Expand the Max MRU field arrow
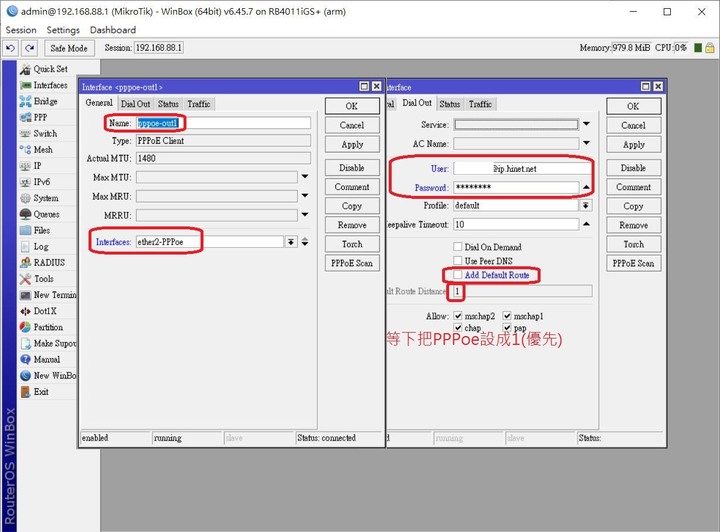The width and height of the screenshot is (720, 532). click(x=305, y=196)
